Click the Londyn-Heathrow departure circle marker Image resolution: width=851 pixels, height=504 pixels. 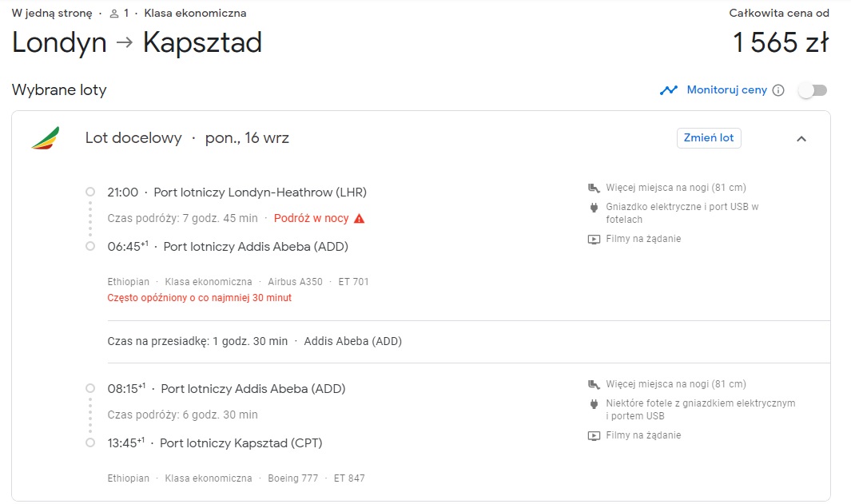coord(90,192)
